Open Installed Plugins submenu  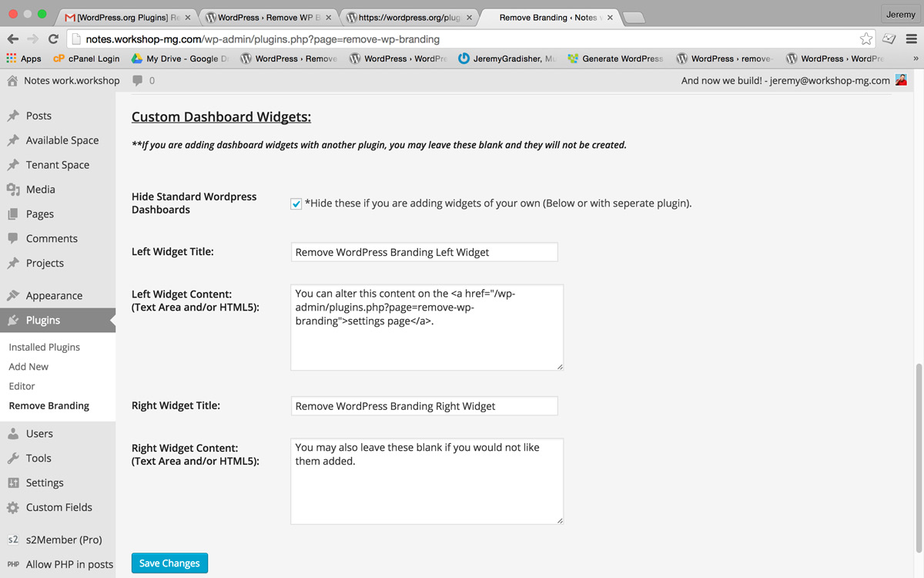(x=45, y=347)
